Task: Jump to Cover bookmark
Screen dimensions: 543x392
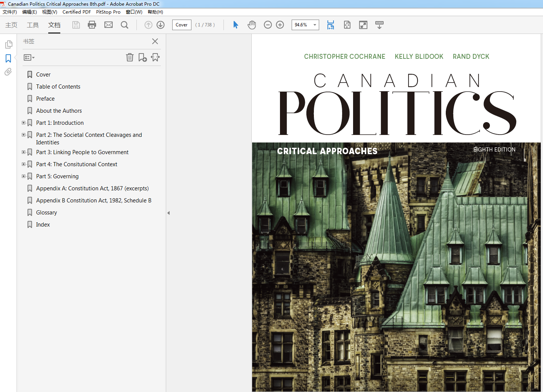Action: pos(43,75)
